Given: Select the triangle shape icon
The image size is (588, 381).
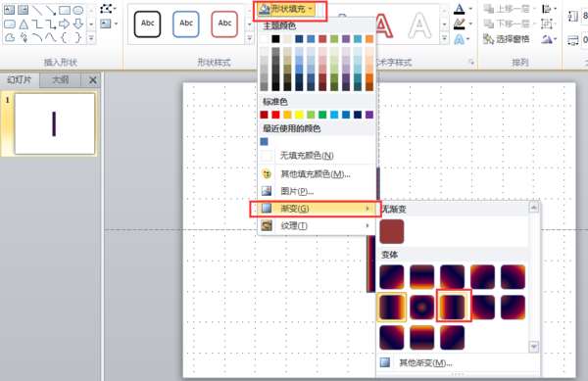Looking at the screenshot, I should 24,24.
